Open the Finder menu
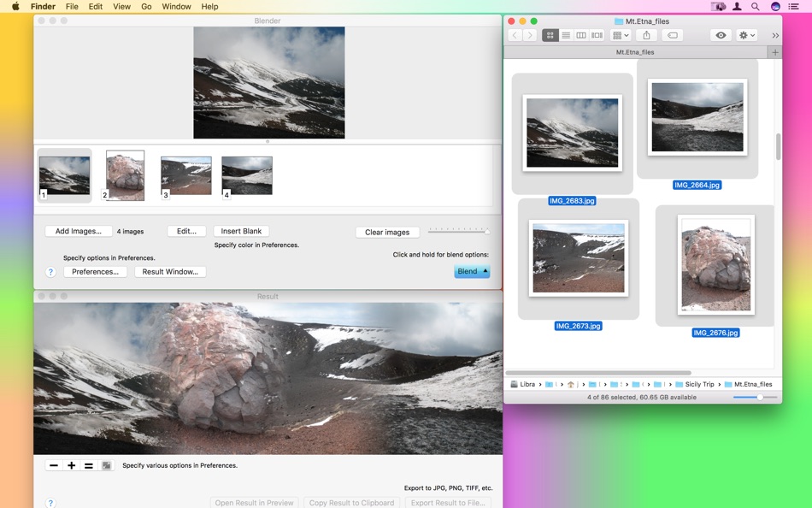Viewport: 812px width, 508px height. point(43,7)
